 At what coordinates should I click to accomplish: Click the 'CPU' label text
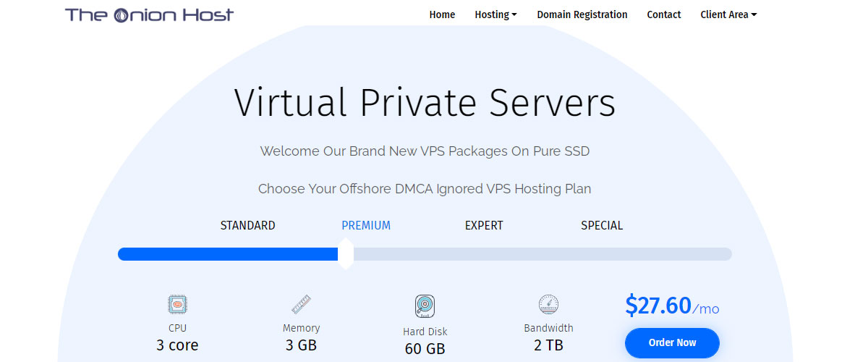tap(177, 327)
